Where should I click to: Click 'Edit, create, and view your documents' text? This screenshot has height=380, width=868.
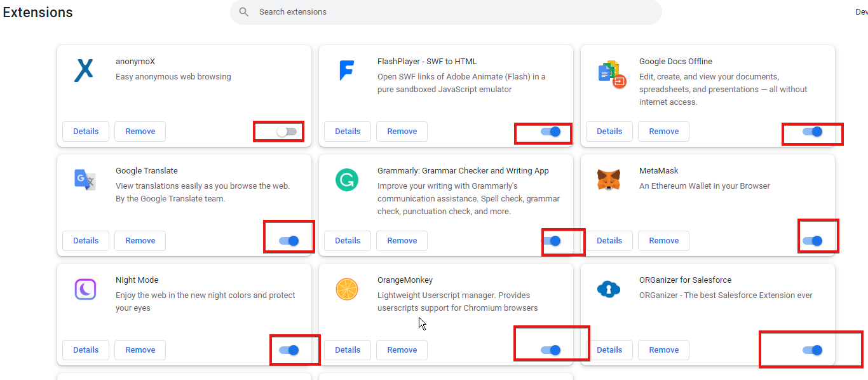[x=723, y=90]
